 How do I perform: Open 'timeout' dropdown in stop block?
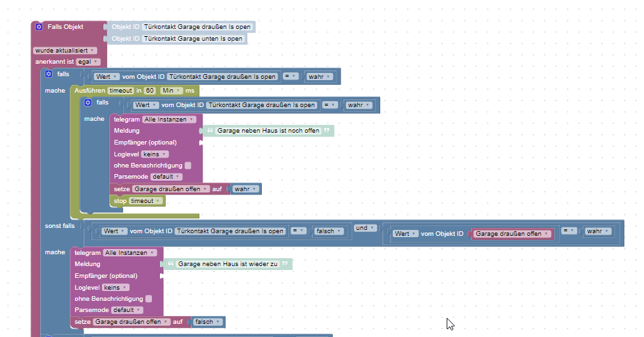pos(145,201)
